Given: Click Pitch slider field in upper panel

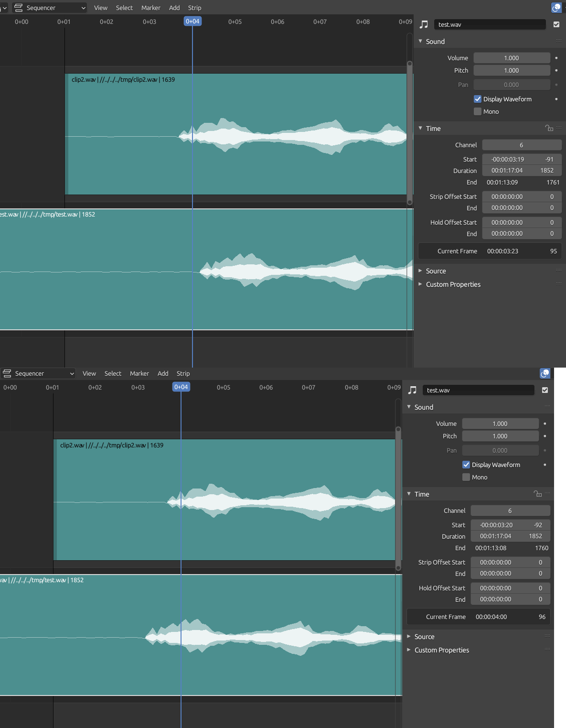Looking at the screenshot, I should (x=512, y=70).
